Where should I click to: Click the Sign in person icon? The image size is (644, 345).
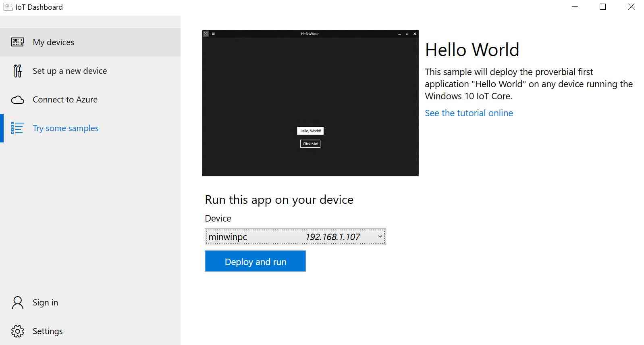pos(17,303)
